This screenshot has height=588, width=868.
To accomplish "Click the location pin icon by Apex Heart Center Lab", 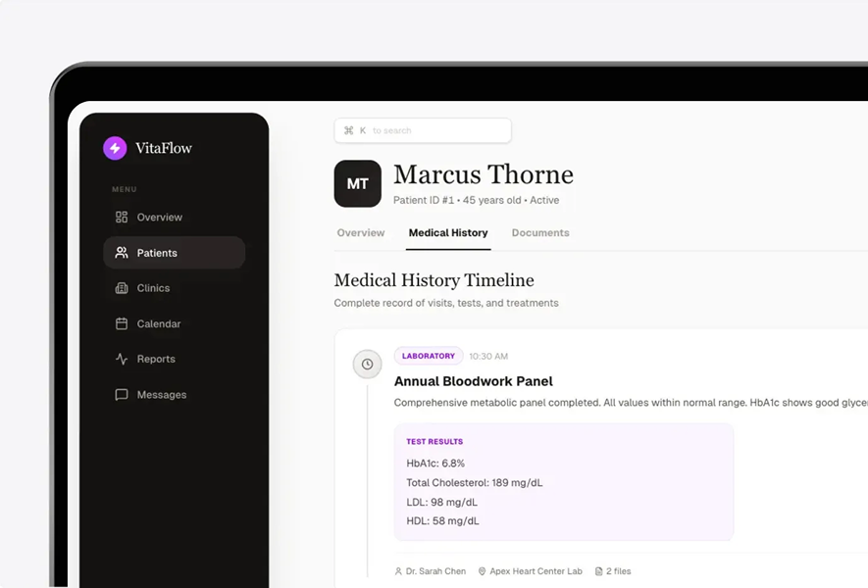I will tap(482, 571).
